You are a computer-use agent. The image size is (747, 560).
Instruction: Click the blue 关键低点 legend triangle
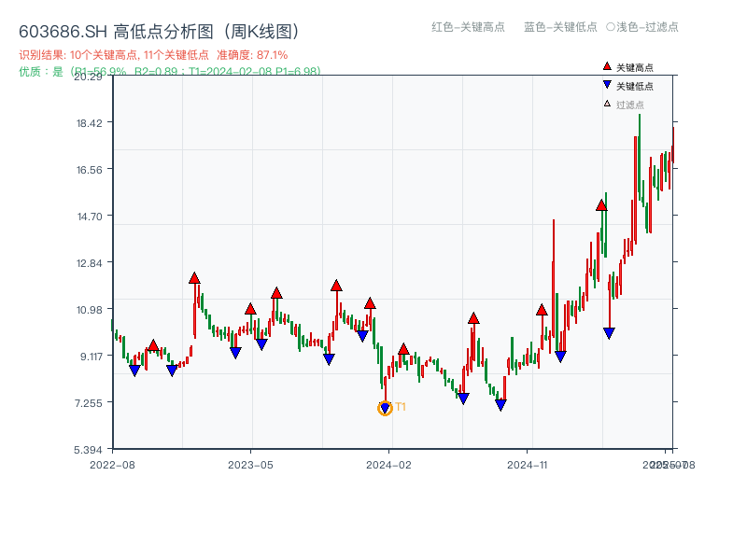pos(607,85)
